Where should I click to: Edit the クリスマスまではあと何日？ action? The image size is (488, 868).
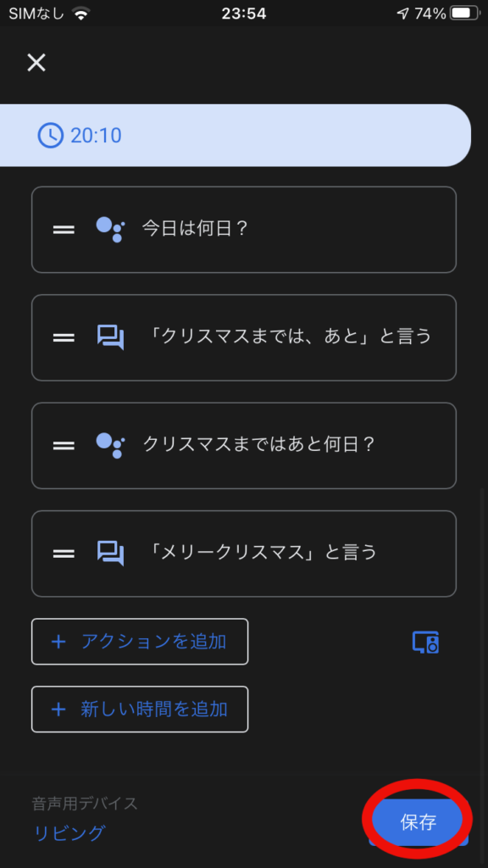click(x=244, y=446)
